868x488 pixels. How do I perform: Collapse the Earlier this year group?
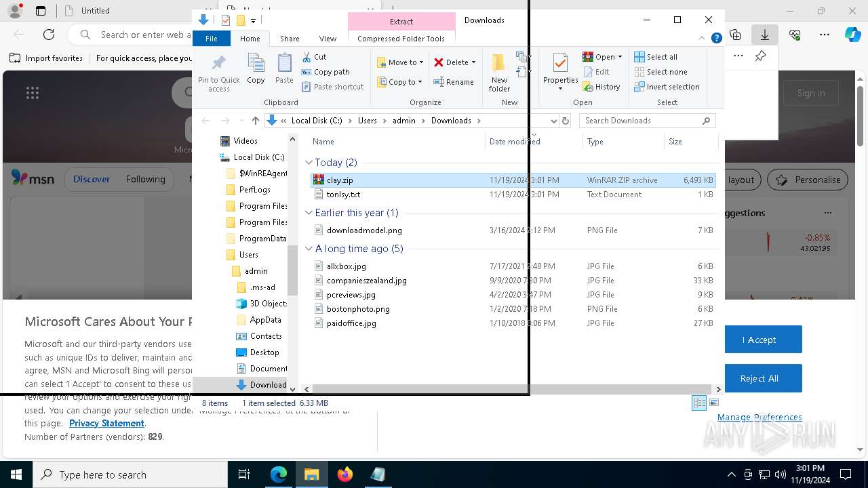click(x=309, y=213)
